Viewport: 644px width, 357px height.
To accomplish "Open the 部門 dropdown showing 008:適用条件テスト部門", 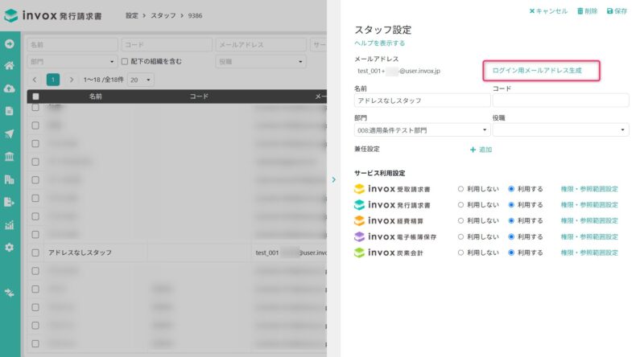I will pos(422,130).
